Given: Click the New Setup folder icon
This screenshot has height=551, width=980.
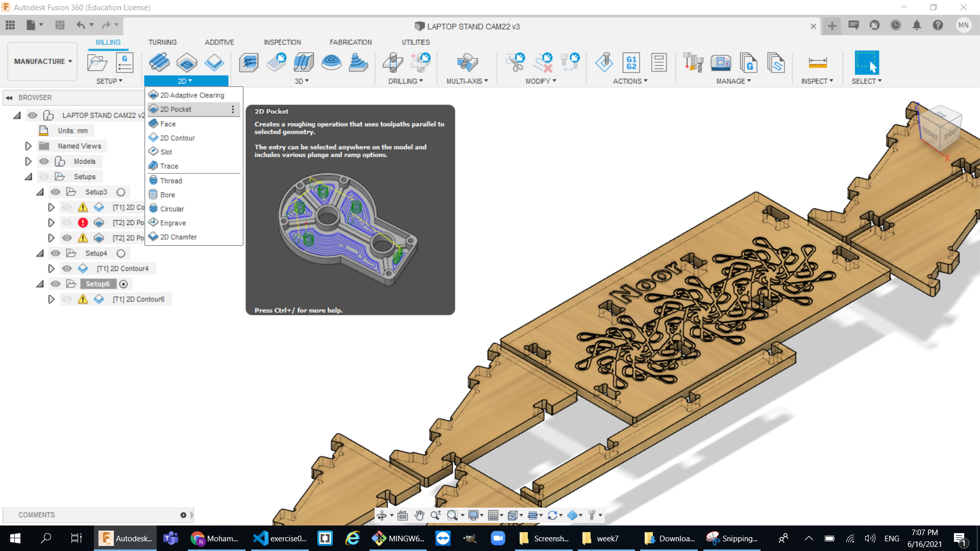Looking at the screenshot, I should 97,63.
